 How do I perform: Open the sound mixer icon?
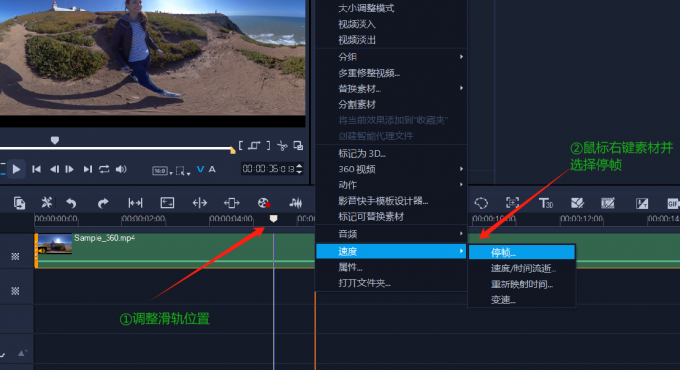296,203
